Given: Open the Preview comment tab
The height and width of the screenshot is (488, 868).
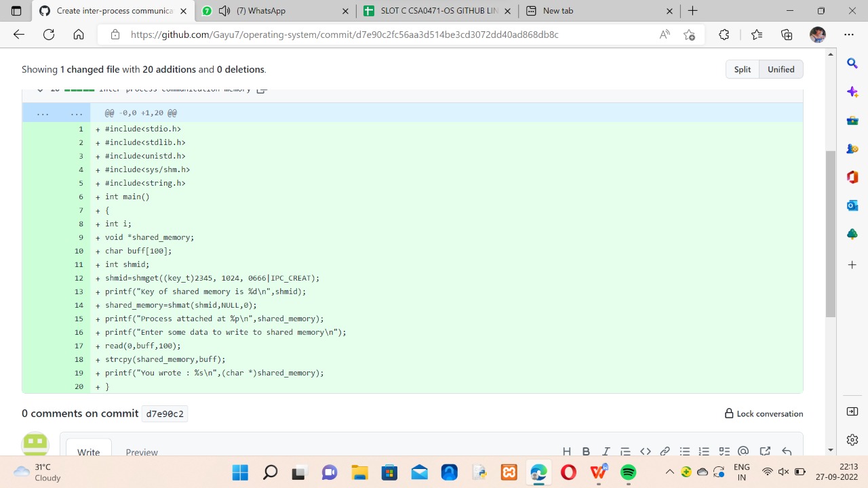Looking at the screenshot, I should 142,452.
